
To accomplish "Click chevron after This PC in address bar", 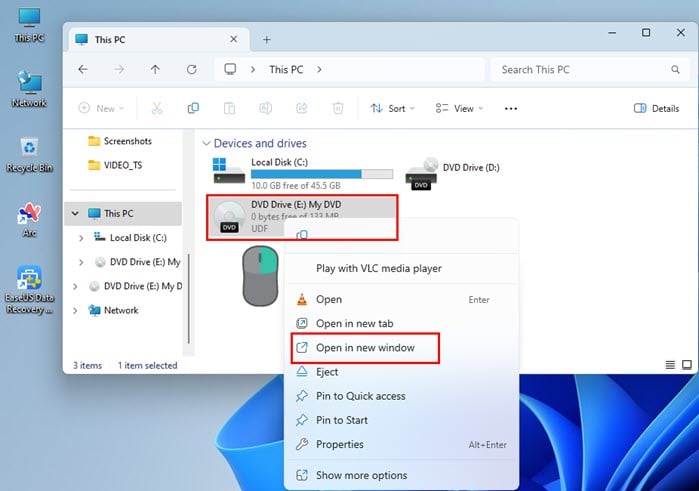I will click(x=319, y=70).
